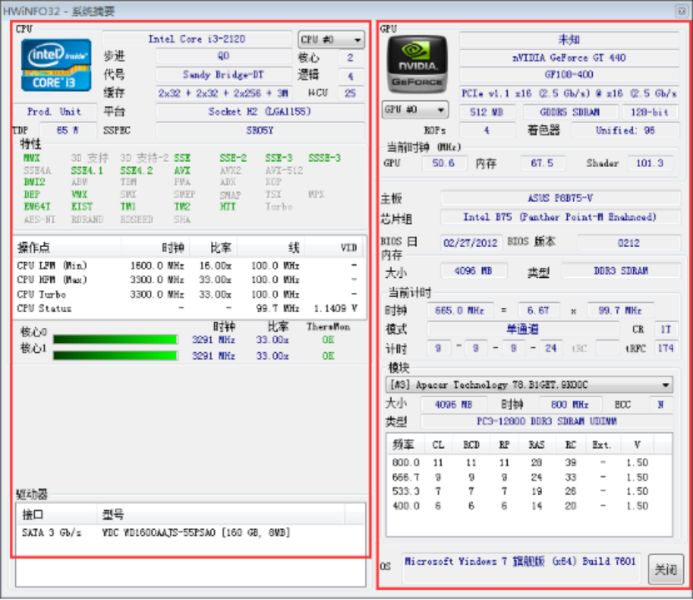Select the Intel Core i3-2120 name field
This screenshot has width=693, height=600.
point(197,39)
